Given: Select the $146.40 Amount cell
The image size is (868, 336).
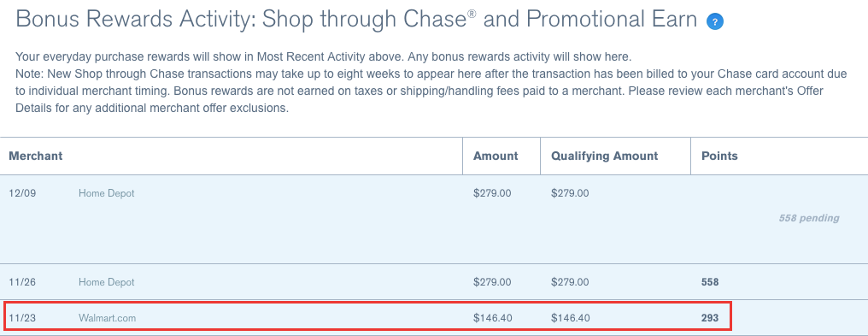Looking at the screenshot, I should coord(493,318).
